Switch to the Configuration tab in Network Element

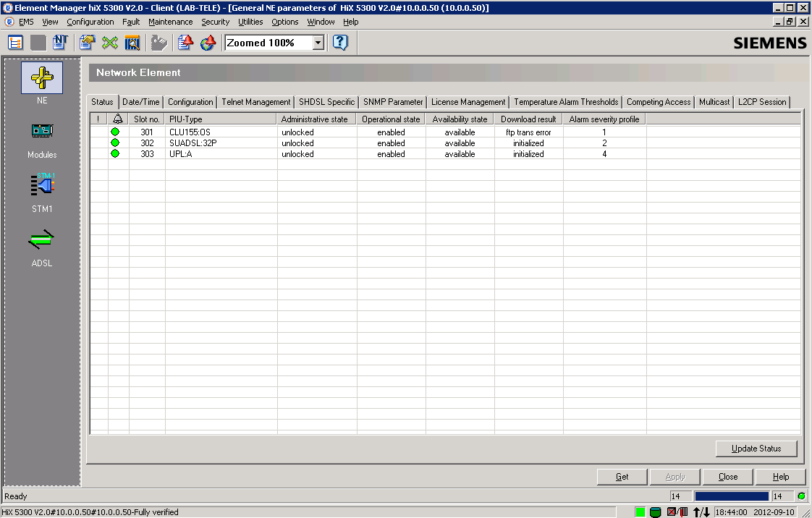click(x=190, y=102)
